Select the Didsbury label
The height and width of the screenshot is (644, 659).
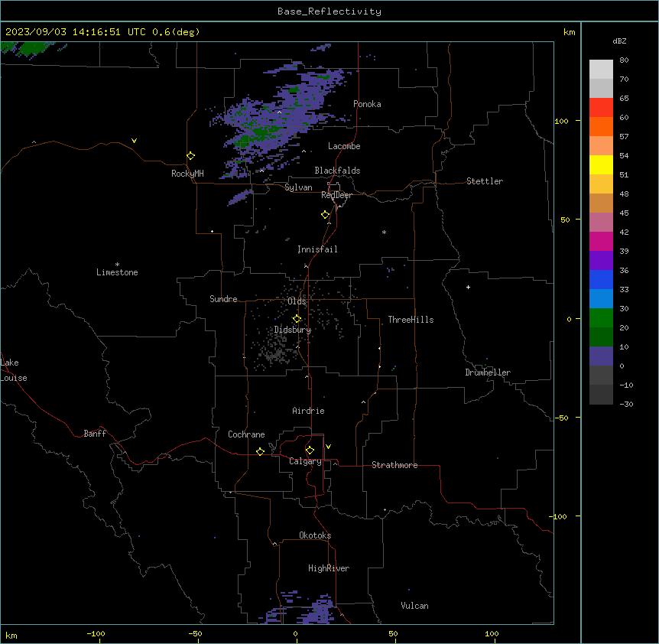[293, 330]
